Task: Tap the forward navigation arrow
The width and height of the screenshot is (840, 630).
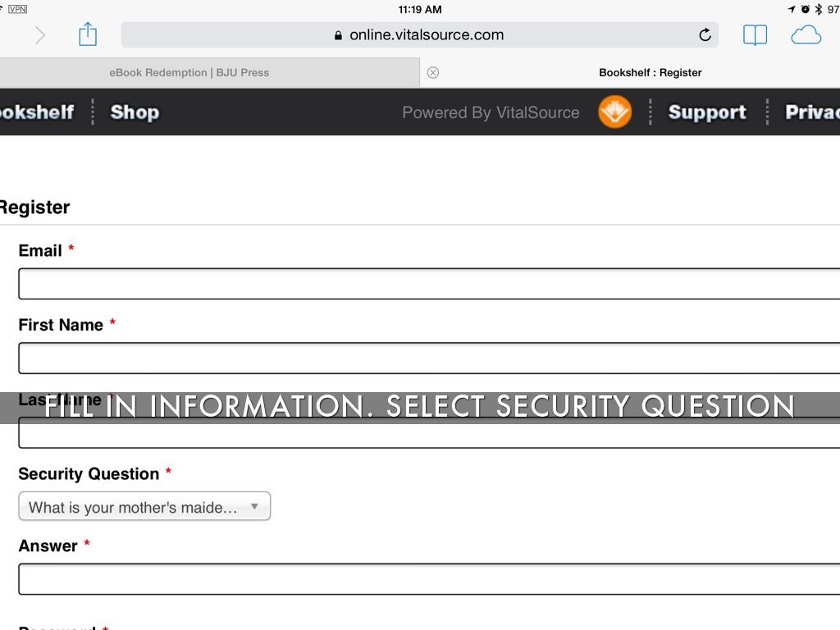Action: pyautogui.click(x=39, y=34)
